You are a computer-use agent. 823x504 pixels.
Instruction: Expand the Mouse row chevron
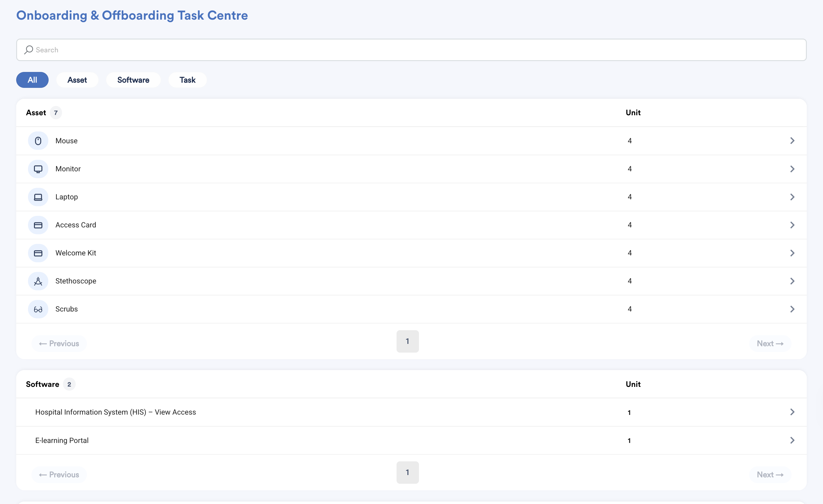pos(792,140)
